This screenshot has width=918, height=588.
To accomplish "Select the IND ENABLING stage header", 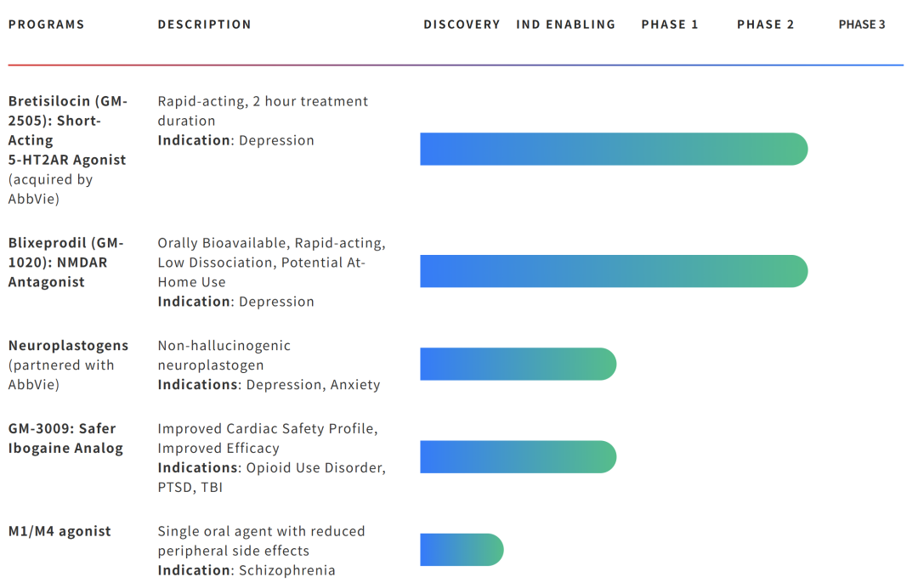I will [565, 25].
